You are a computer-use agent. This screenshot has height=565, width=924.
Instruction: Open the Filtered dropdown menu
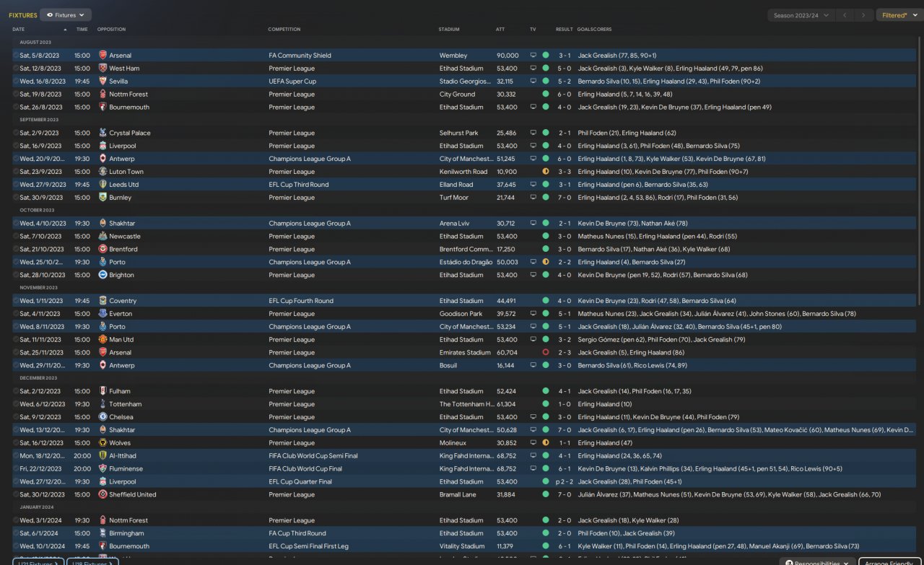(x=899, y=15)
